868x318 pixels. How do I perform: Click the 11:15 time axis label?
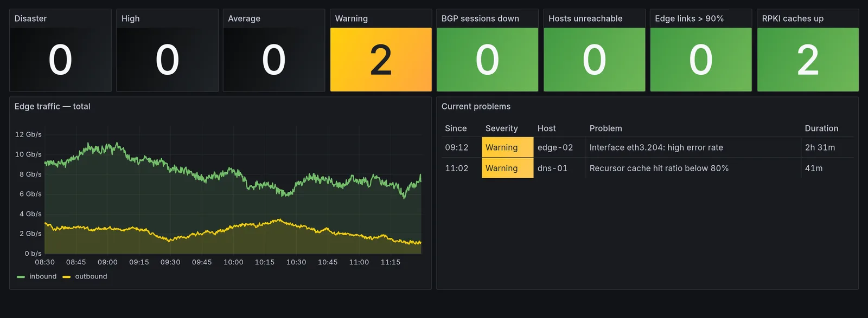[391, 262]
